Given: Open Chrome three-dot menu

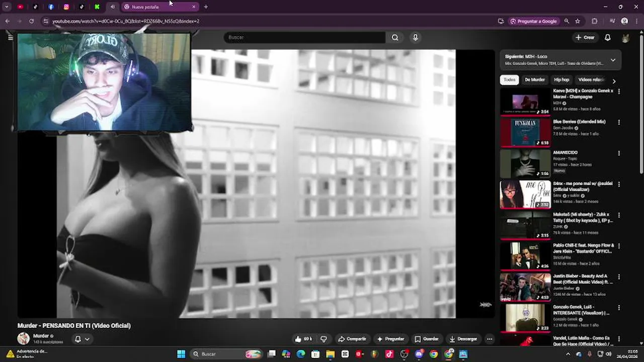Looking at the screenshot, I should pyautogui.click(x=636, y=21).
